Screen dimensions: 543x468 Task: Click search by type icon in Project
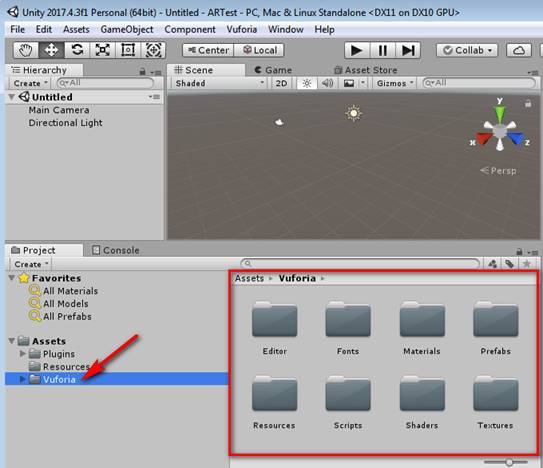coord(492,264)
